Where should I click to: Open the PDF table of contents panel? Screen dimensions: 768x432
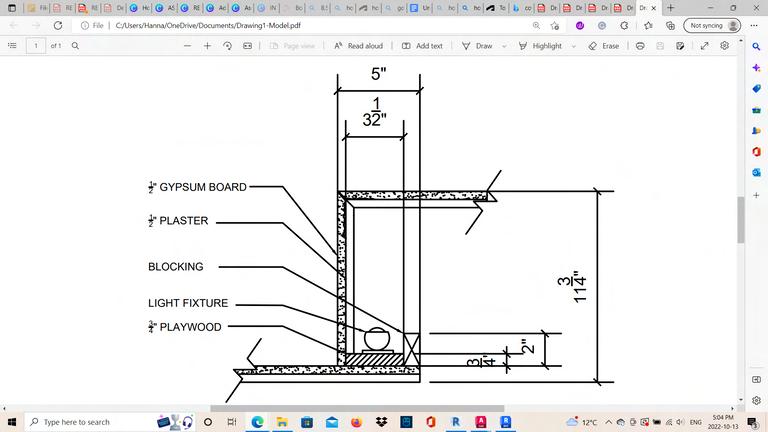12,46
